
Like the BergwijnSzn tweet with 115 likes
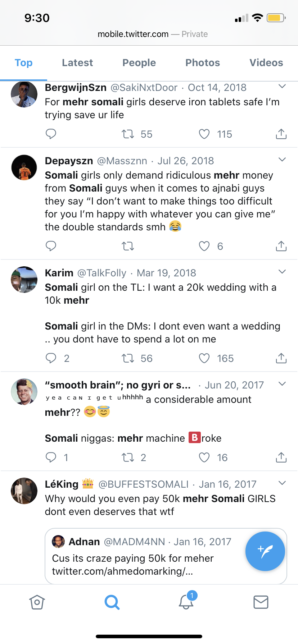coord(204,134)
